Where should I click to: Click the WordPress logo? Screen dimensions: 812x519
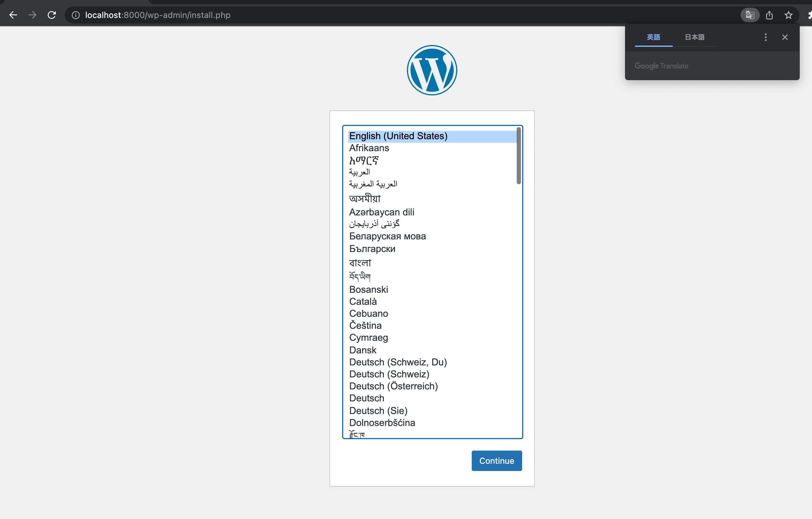432,70
